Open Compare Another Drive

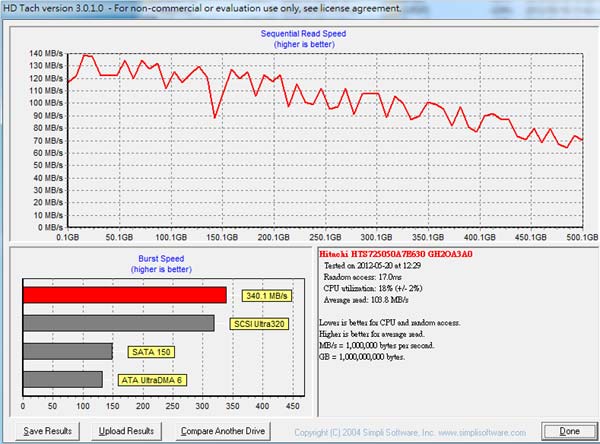[222, 431]
